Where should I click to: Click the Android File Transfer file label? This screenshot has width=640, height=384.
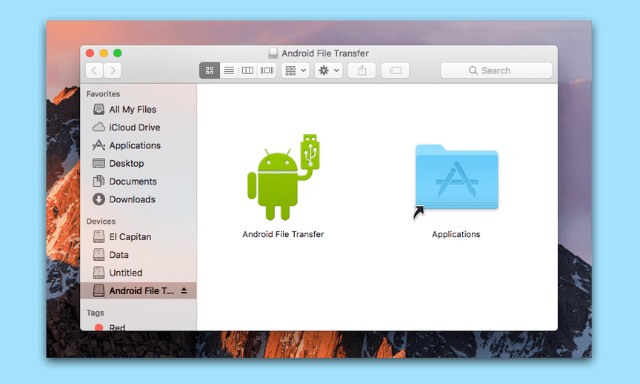(x=283, y=234)
